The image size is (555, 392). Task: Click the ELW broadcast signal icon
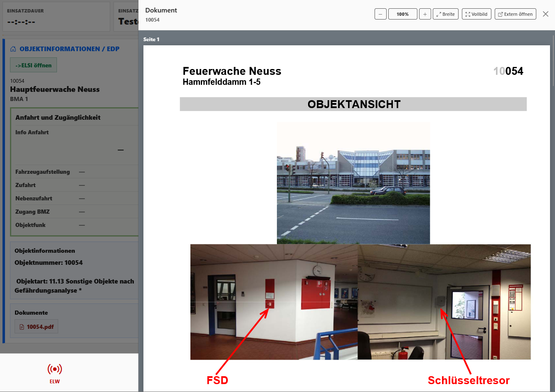tap(54, 369)
